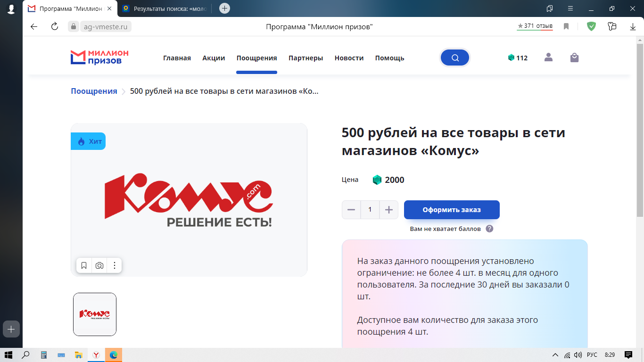Switch to the Результаты поиска tab
This screenshot has height=362, width=644.
(x=165, y=8)
